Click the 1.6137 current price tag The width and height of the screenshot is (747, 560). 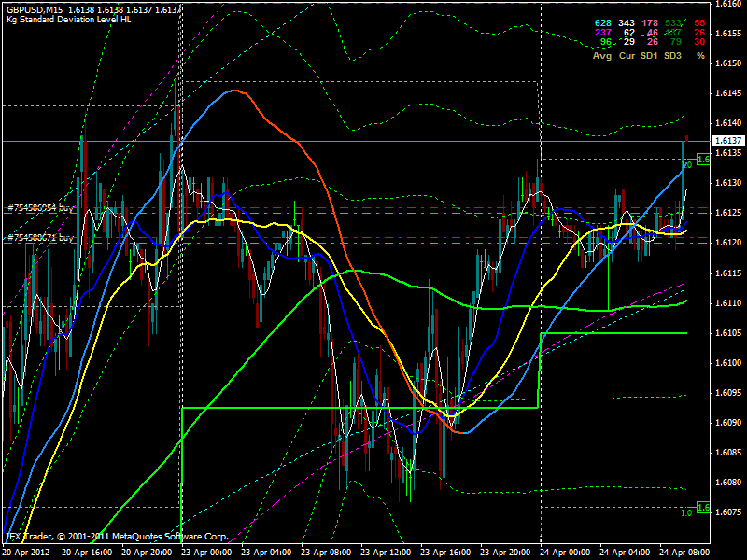click(728, 141)
